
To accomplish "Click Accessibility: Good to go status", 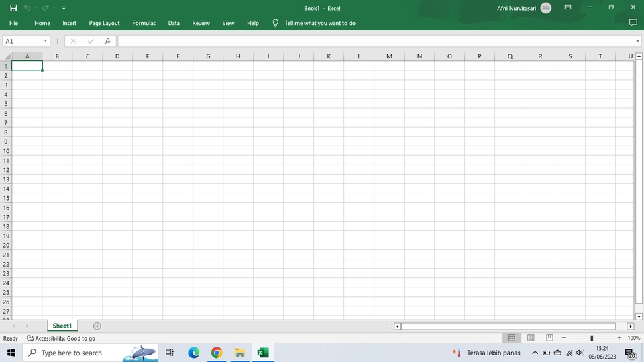I will (61, 338).
